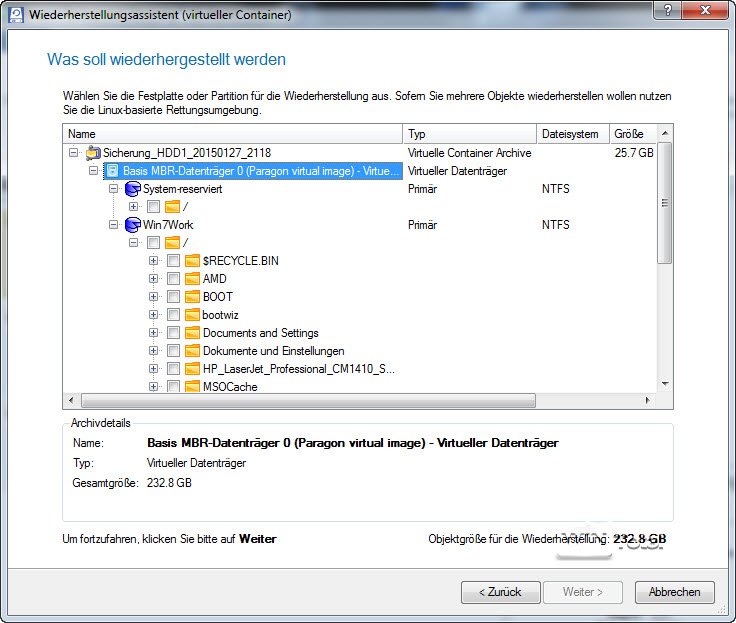Click the Sicherung_HDD1 archive icon
Viewport: 736px width, 623px height.
93,153
